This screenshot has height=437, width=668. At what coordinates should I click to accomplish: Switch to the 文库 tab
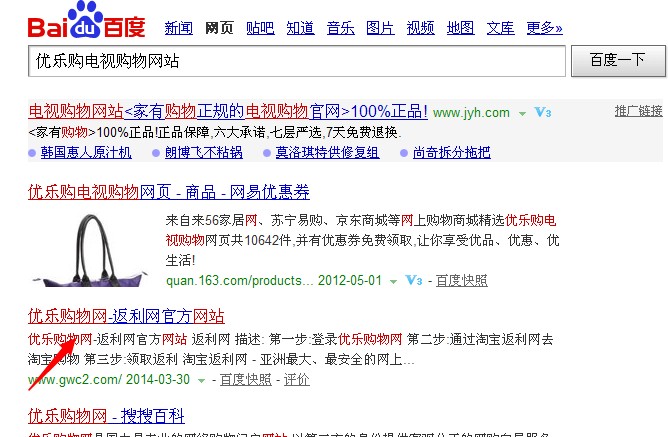501,28
